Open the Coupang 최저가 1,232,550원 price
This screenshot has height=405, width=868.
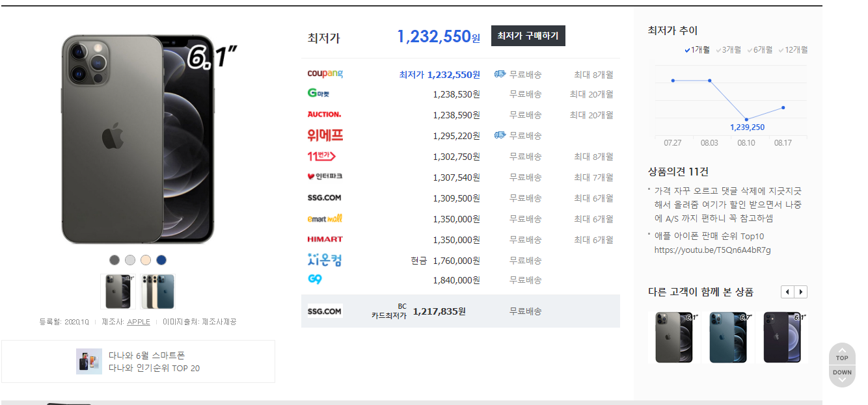440,75
